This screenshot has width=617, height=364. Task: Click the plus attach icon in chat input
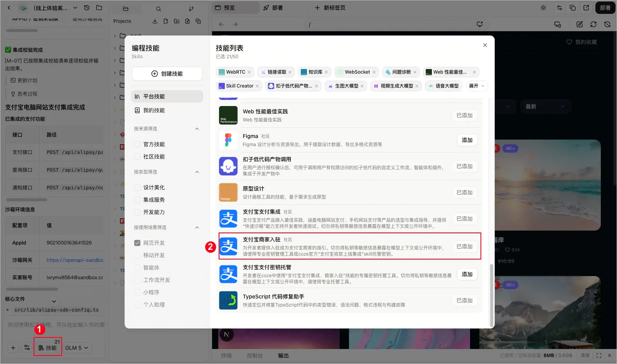pyautogui.click(x=13, y=348)
